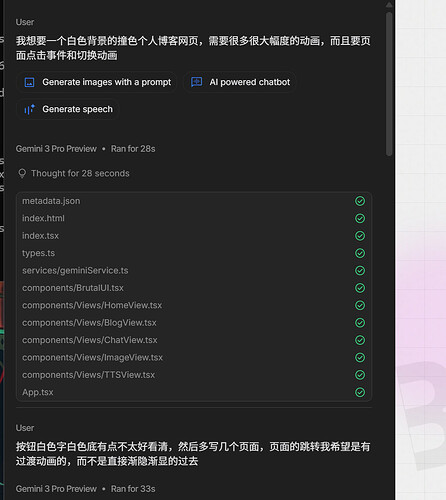Click green checkmark next to TTSView.tsx
The height and width of the screenshot is (500, 446).
[x=360, y=375]
